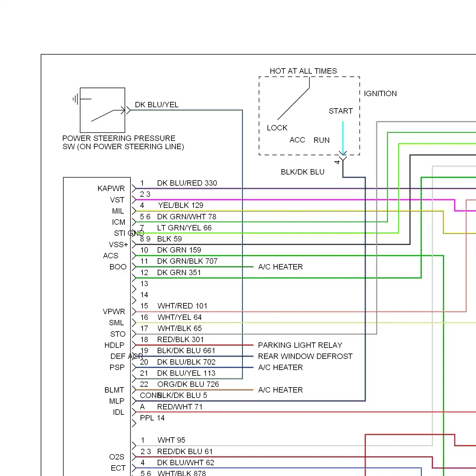Click wire label 'LT GRN/YEL 66'
476x476 pixels.
(184, 228)
